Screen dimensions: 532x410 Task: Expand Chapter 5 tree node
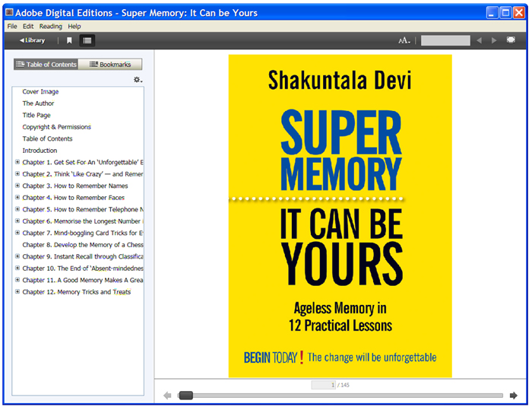tap(17, 209)
